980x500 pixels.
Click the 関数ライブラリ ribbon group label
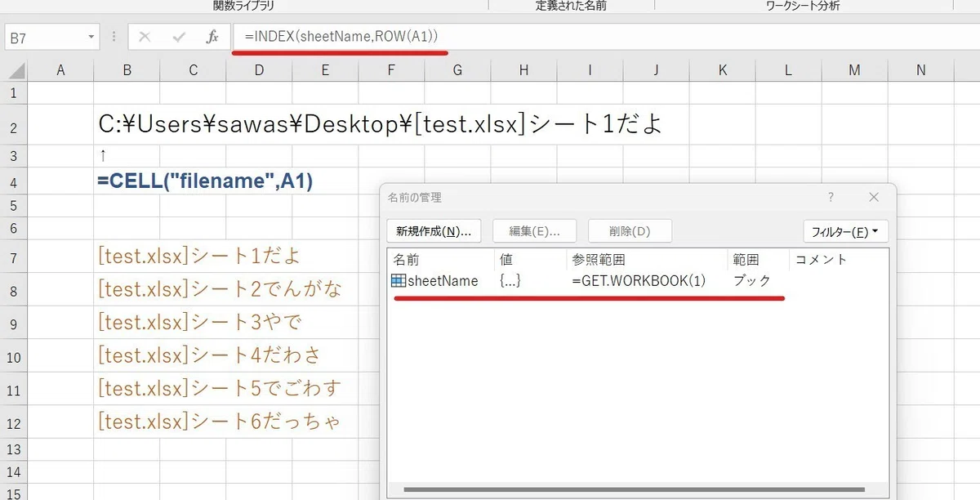pos(244,6)
